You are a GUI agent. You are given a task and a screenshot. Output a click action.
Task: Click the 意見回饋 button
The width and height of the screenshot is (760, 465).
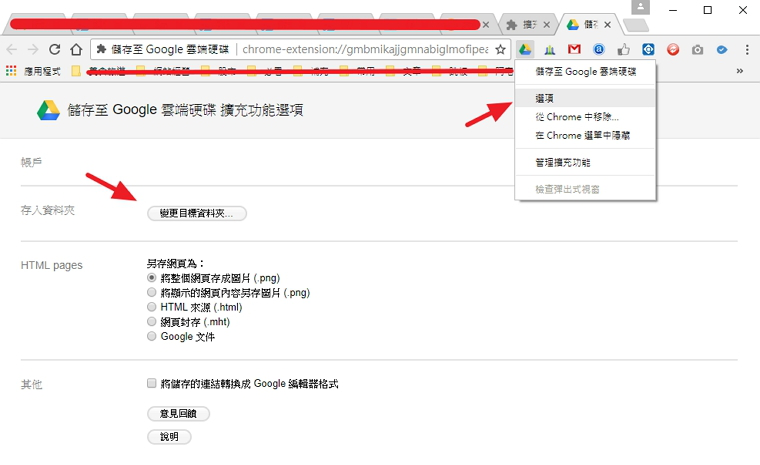178,414
